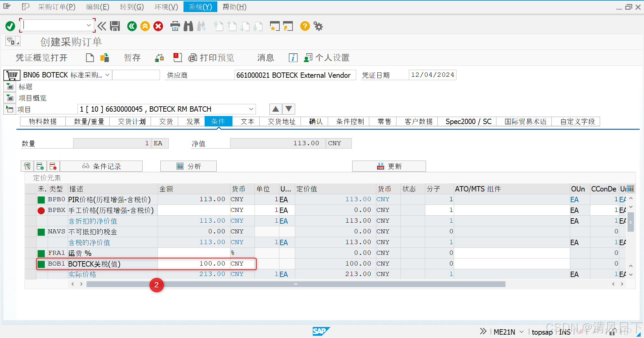Open the 转到(G) menu
Viewport: 644px width, 338px height.
pyautogui.click(x=132, y=7)
